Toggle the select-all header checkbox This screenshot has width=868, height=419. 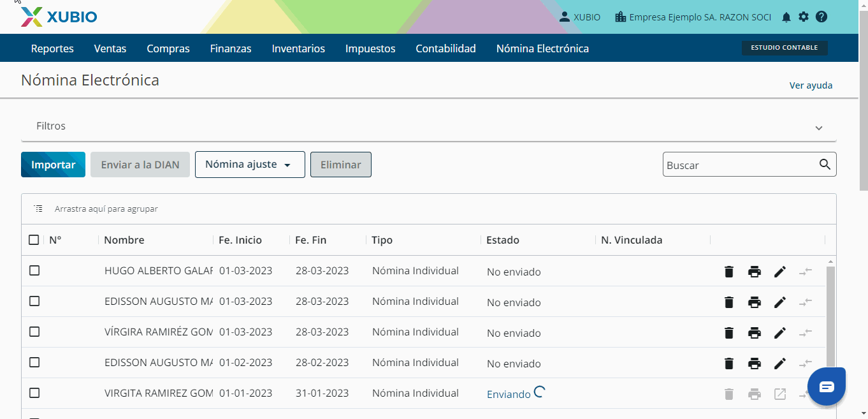[x=34, y=240]
